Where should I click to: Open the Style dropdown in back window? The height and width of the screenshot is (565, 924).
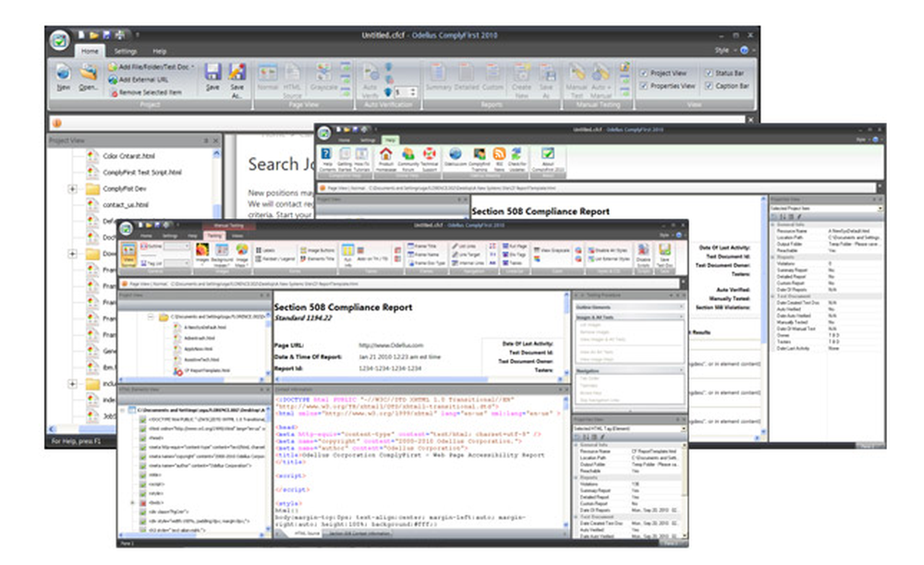pyautogui.click(x=724, y=51)
